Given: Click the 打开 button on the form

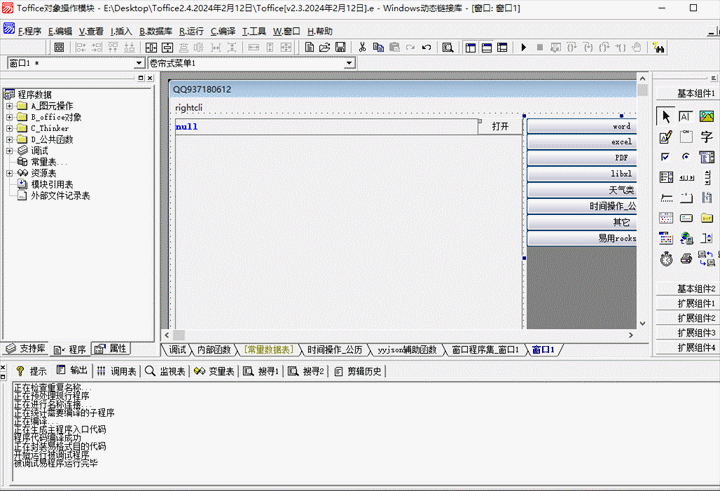Looking at the screenshot, I should pyautogui.click(x=500, y=127).
